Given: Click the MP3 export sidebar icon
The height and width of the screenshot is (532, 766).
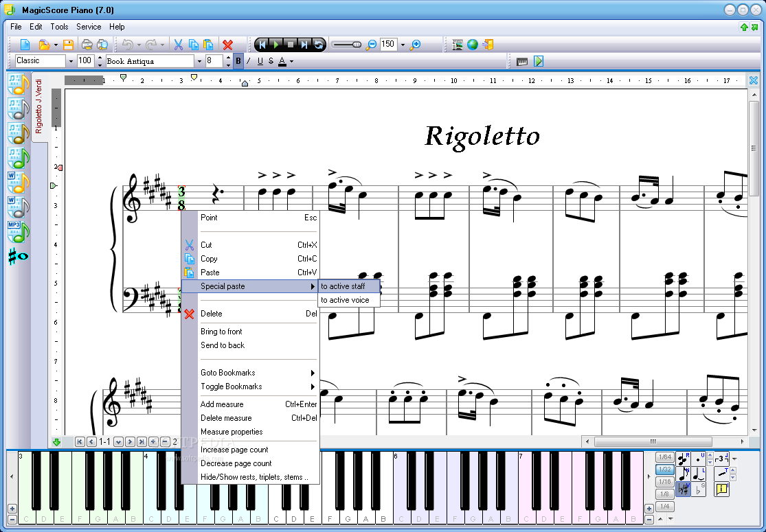Looking at the screenshot, I should click(18, 232).
